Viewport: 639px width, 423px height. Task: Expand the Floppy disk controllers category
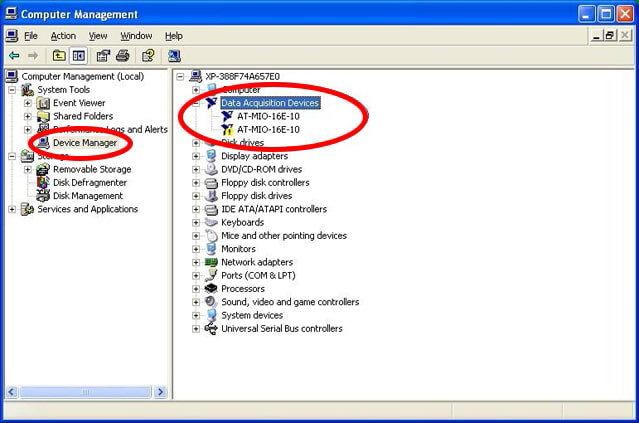(x=196, y=183)
